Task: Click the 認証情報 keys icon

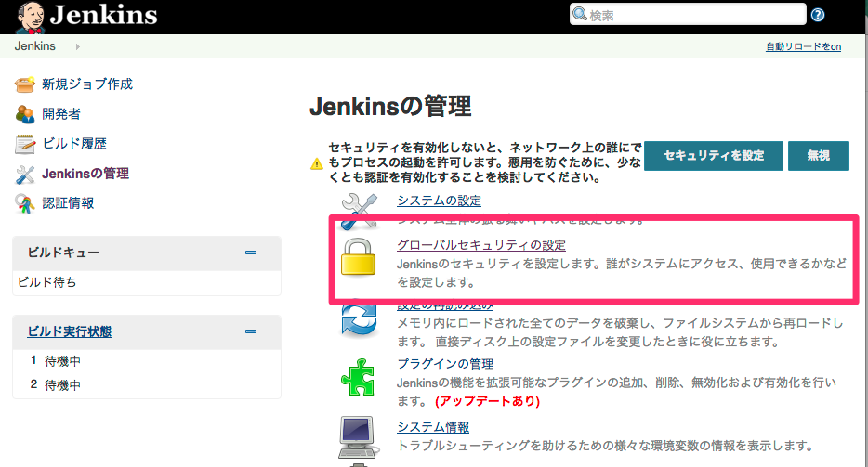Action: click(x=24, y=203)
